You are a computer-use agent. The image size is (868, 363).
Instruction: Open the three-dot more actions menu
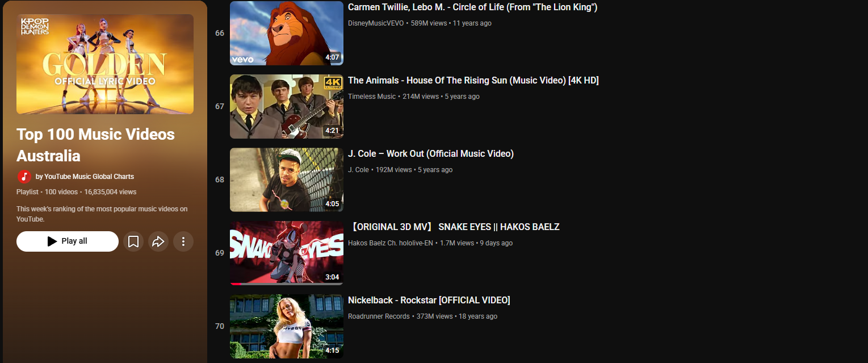pyautogui.click(x=183, y=241)
